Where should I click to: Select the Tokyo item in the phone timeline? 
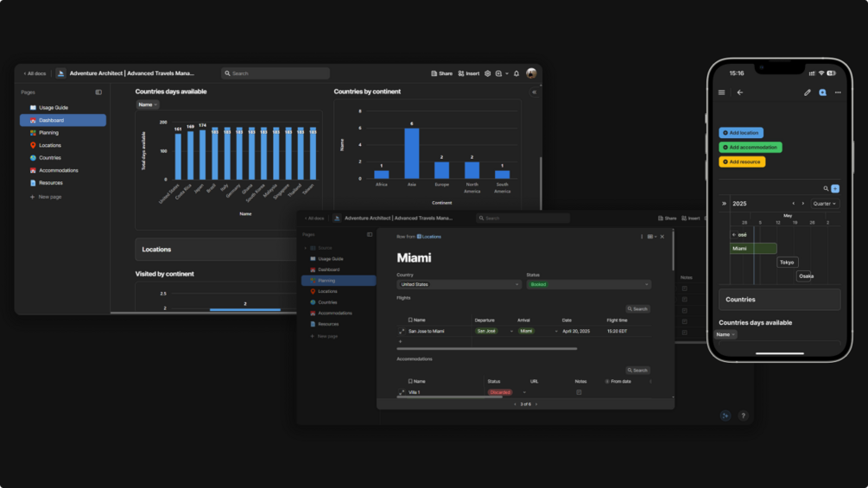pos(787,263)
